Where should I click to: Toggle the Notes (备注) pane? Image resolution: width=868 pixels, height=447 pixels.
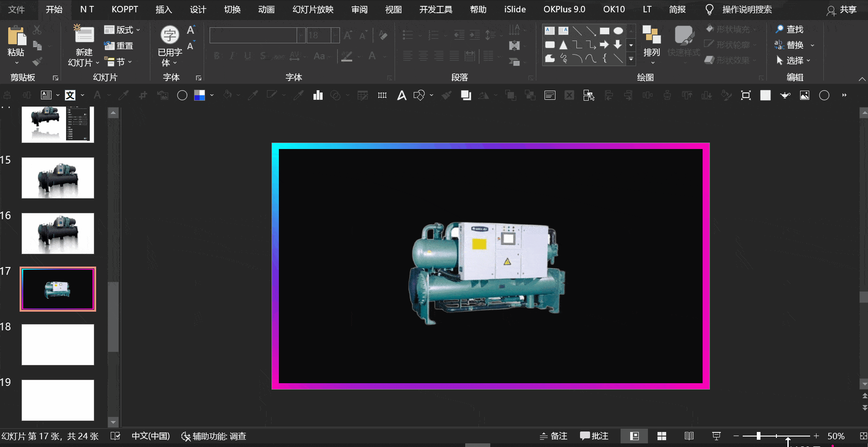tap(554, 436)
